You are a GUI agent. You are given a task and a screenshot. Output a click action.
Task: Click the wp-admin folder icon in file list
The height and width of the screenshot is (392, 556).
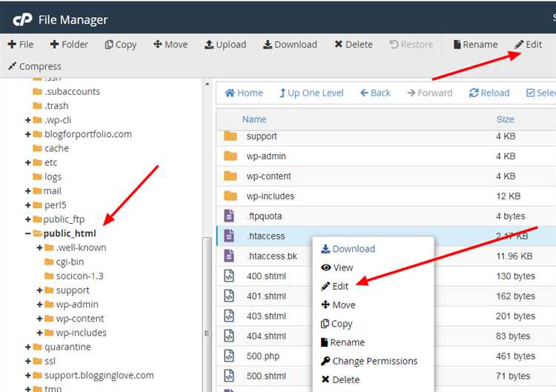coord(231,156)
